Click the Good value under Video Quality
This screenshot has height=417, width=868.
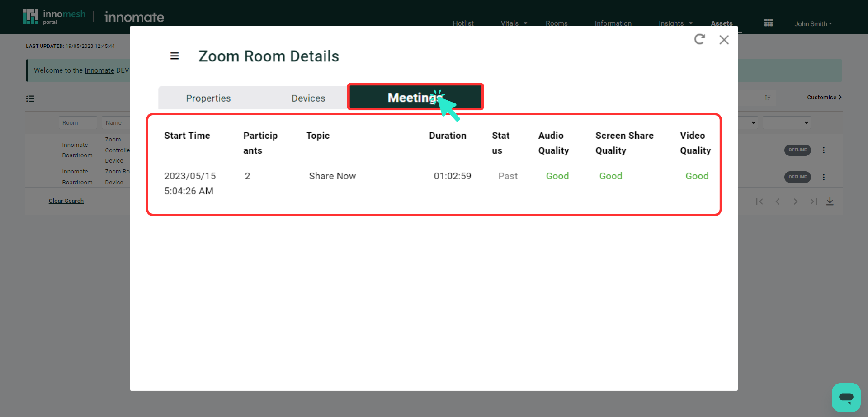click(x=697, y=176)
